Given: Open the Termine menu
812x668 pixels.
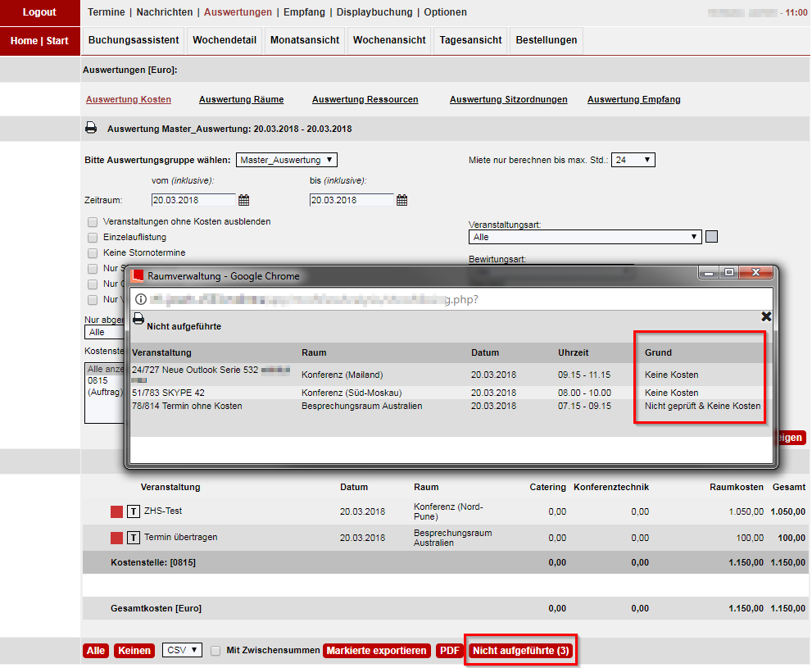Looking at the screenshot, I should pos(107,12).
